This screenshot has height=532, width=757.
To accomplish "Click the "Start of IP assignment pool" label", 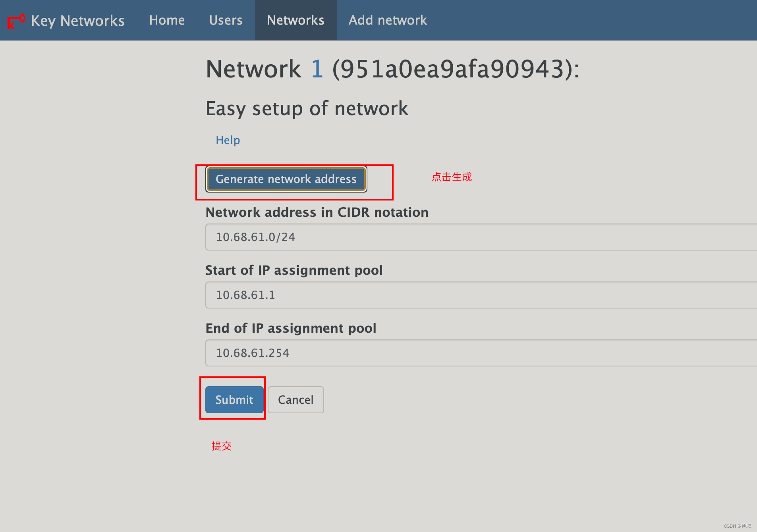I will pyautogui.click(x=294, y=270).
